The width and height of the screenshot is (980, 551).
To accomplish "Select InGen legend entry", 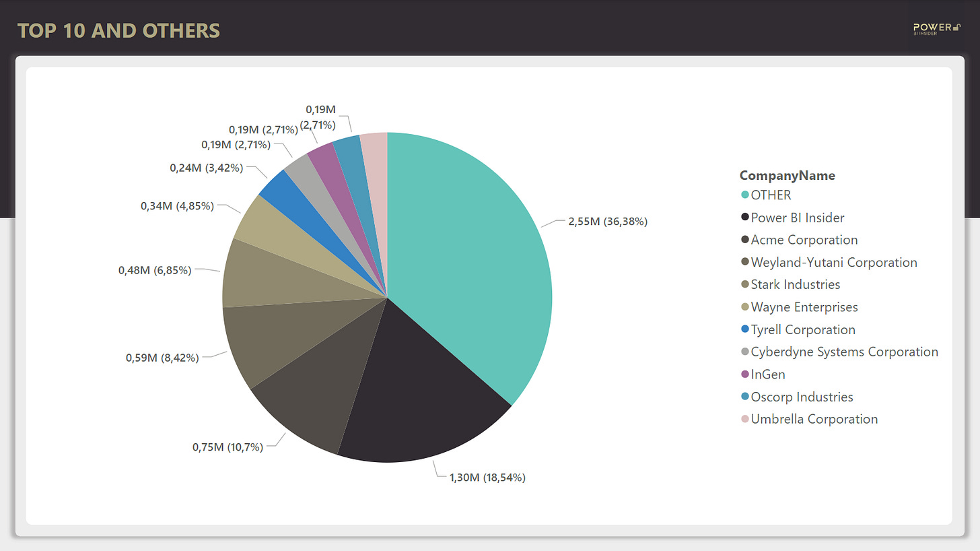I will pos(763,375).
